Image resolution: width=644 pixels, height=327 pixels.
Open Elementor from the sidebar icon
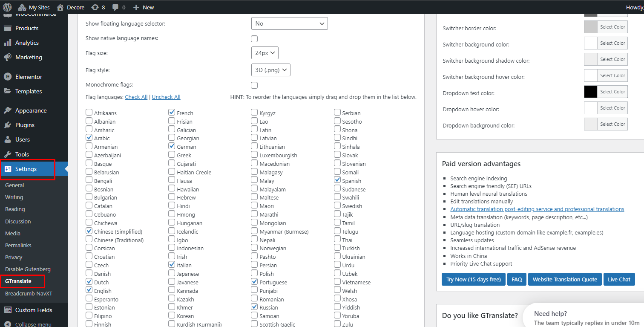8,77
